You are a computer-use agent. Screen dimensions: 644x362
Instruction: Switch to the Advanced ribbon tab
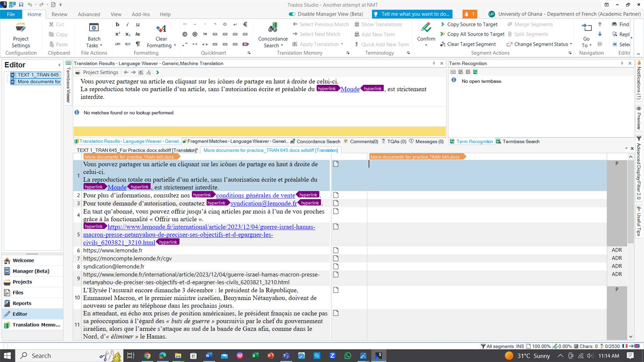point(89,14)
